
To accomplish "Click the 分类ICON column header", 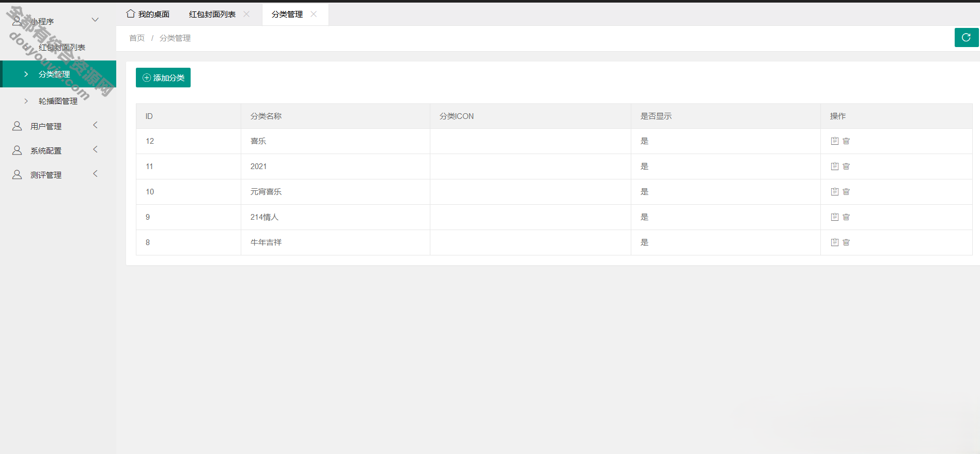I will click(531, 116).
